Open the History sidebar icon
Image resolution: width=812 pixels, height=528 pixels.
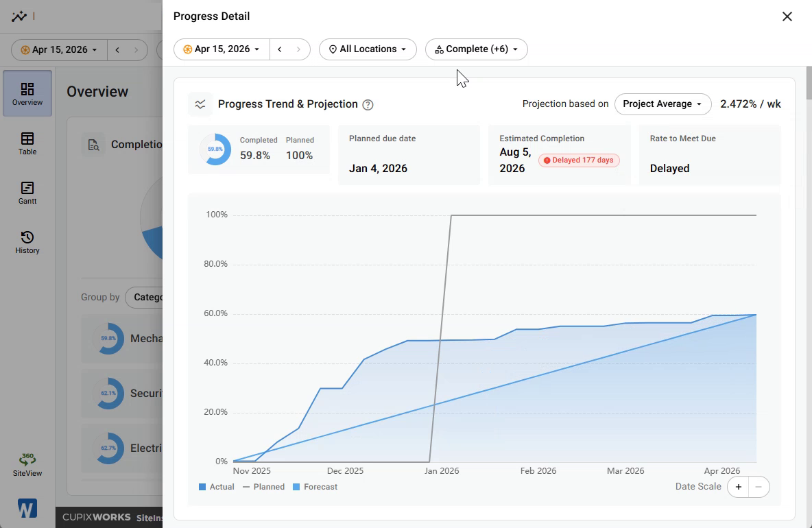pyautogui.click(x=27, y=242)
